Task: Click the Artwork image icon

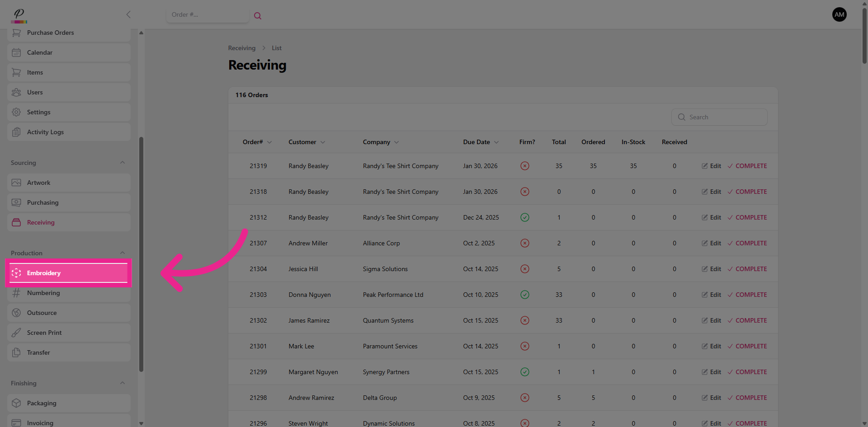Action: click(x=16, y=183)
